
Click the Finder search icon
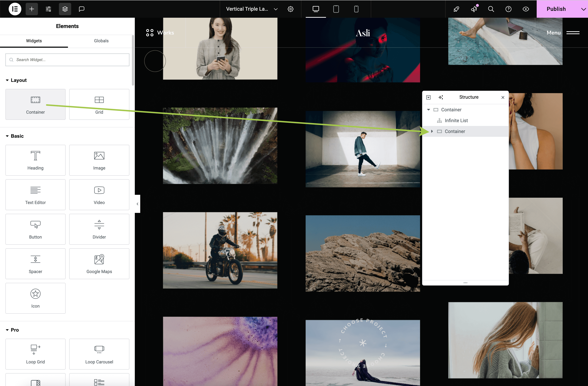click(491, 9)
